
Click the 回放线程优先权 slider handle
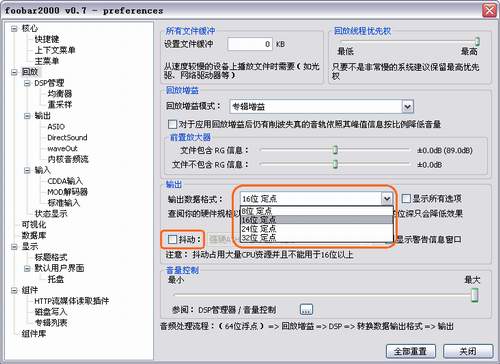point(477,41)
